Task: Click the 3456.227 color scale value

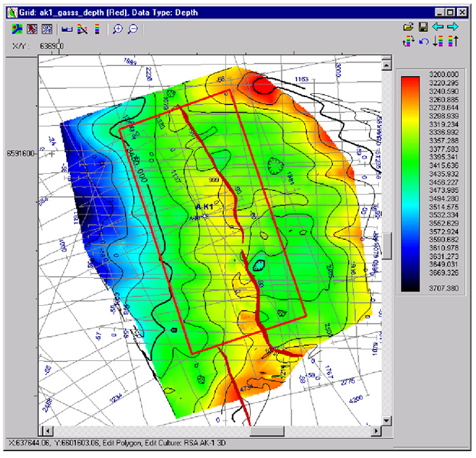Action: [x=443, y=182]
